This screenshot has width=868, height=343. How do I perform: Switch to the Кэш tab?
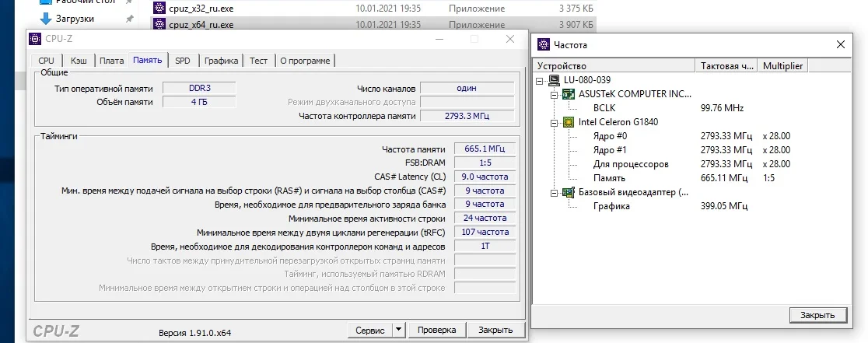point(79,61)
